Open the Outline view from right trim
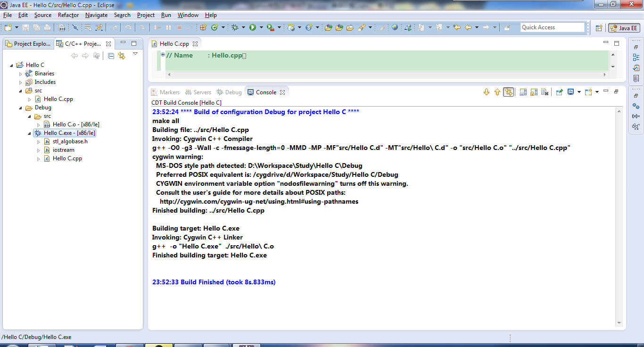 point(636,57)
